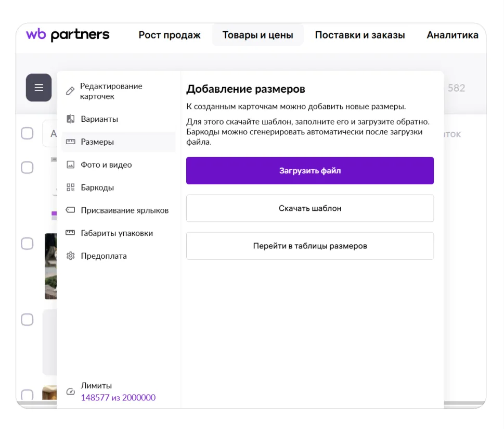Check the second product row checkbox
Screen dimensions: 504x429
(27, 243)
